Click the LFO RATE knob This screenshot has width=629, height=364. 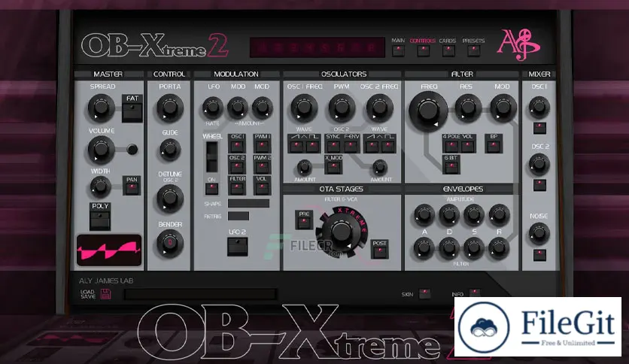coord(213,108)
